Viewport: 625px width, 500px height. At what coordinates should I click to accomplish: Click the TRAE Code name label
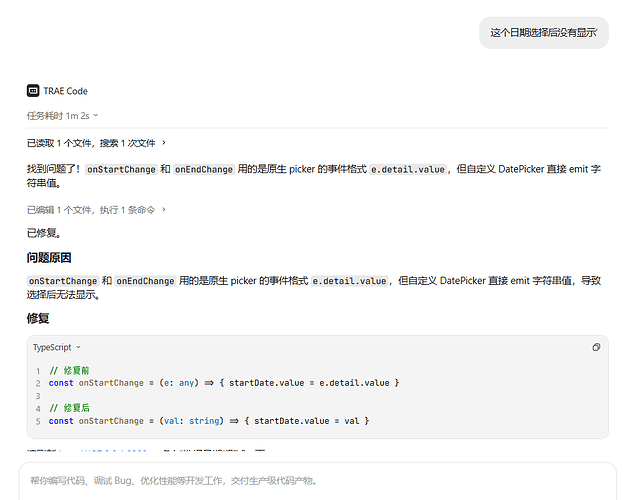(x=65, y=91)
